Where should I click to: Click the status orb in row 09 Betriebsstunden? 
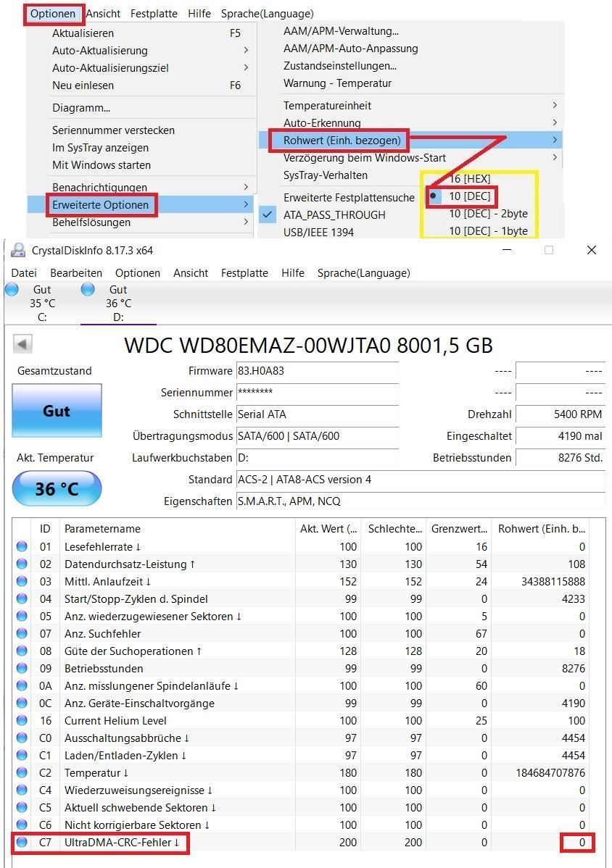pyautogui.click(x=22, y=668)
